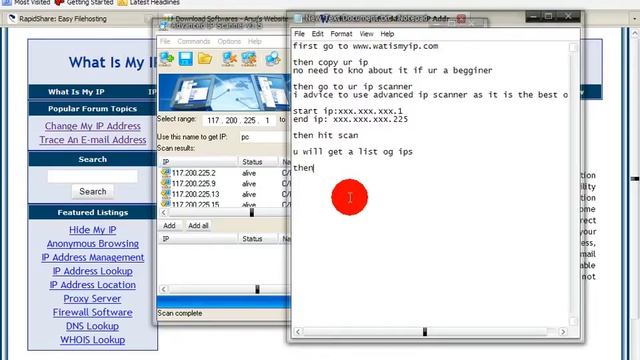Open Commands menu in Advanced IP Scanner

[x=193, y=42]
